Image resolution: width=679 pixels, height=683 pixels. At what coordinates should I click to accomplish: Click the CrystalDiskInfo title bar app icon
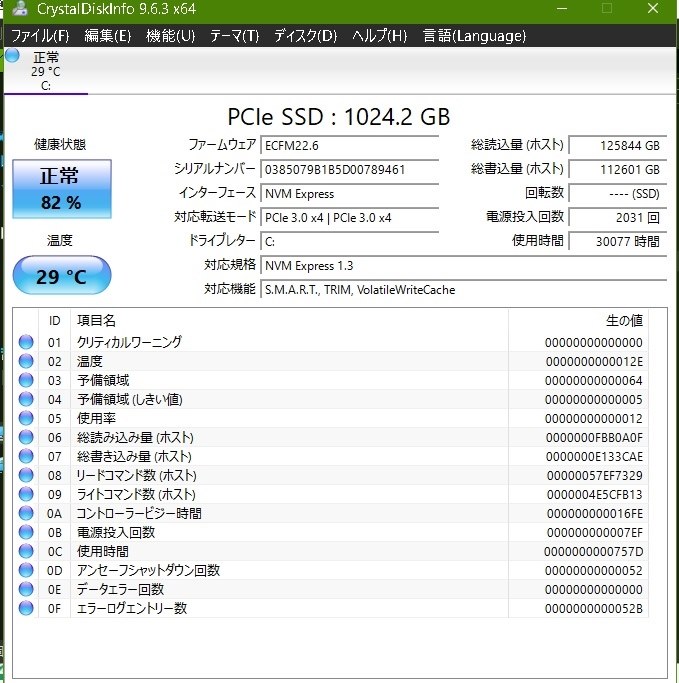(20, 9)
